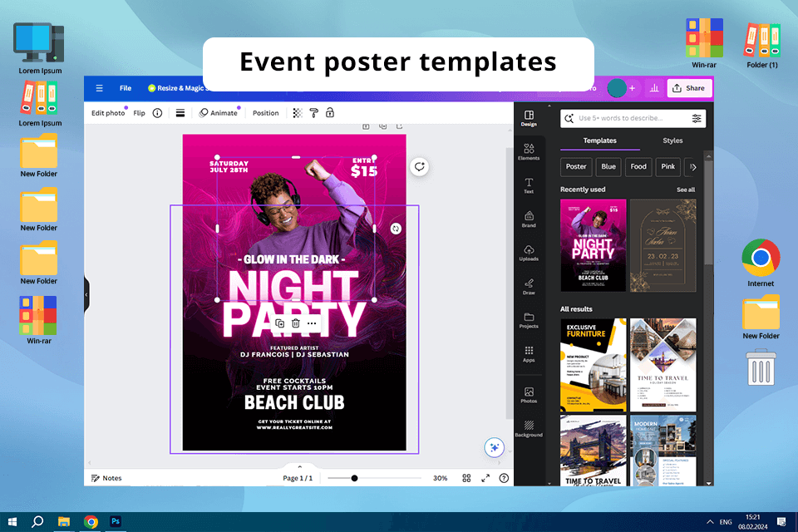
Task: Open the Position panel
Action: point(266,113)
